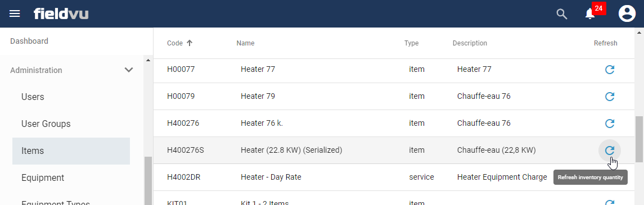The image size is (644, 205).
Task: Refresh inventory for H400276S serialized heater
Action: [610, 151]
